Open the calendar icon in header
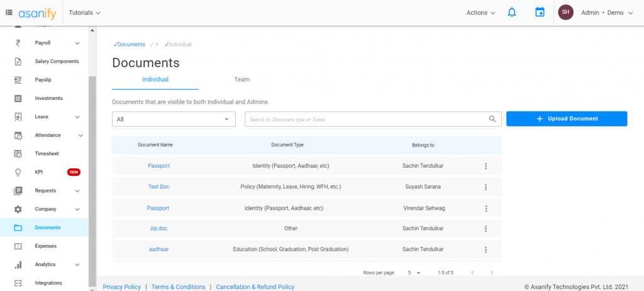 point(539,13)
